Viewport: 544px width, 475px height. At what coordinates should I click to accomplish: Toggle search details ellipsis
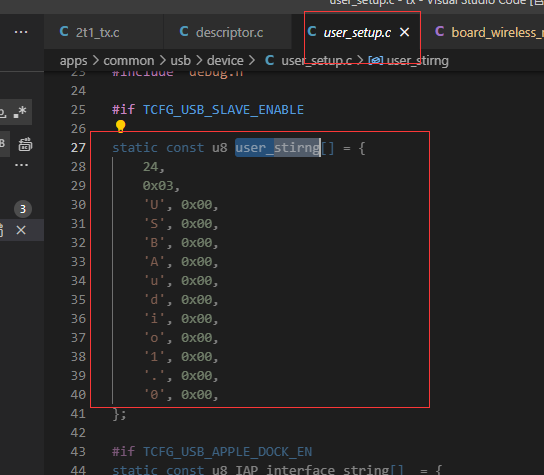pos(22,165)
